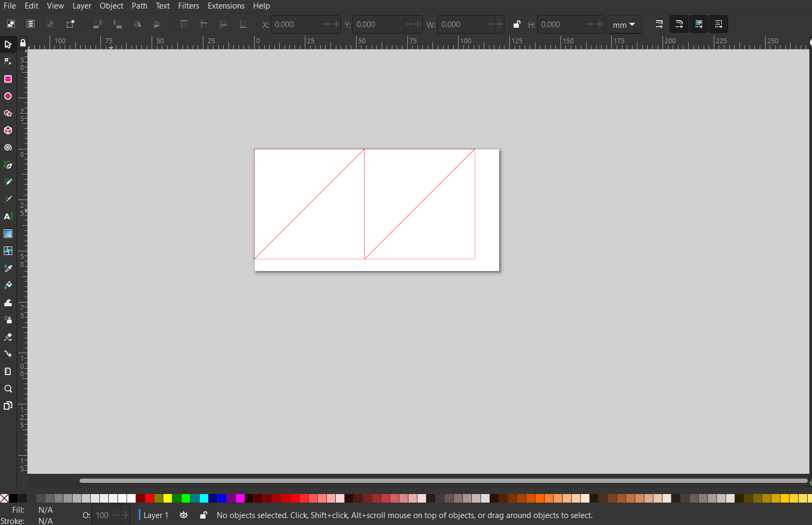
Task: Select the Pen Bezier tool
Action: [x=8, y=165]
